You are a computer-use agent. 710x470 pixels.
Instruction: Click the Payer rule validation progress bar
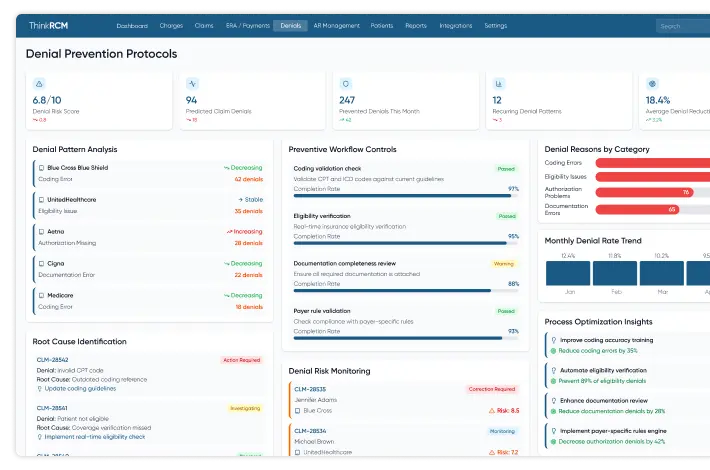[406, 338]
